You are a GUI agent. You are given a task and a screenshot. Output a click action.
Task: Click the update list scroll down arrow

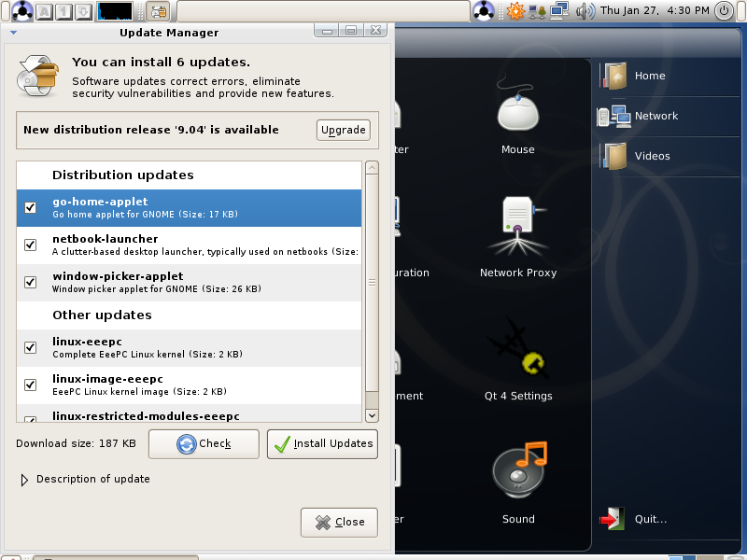point(372,415)
